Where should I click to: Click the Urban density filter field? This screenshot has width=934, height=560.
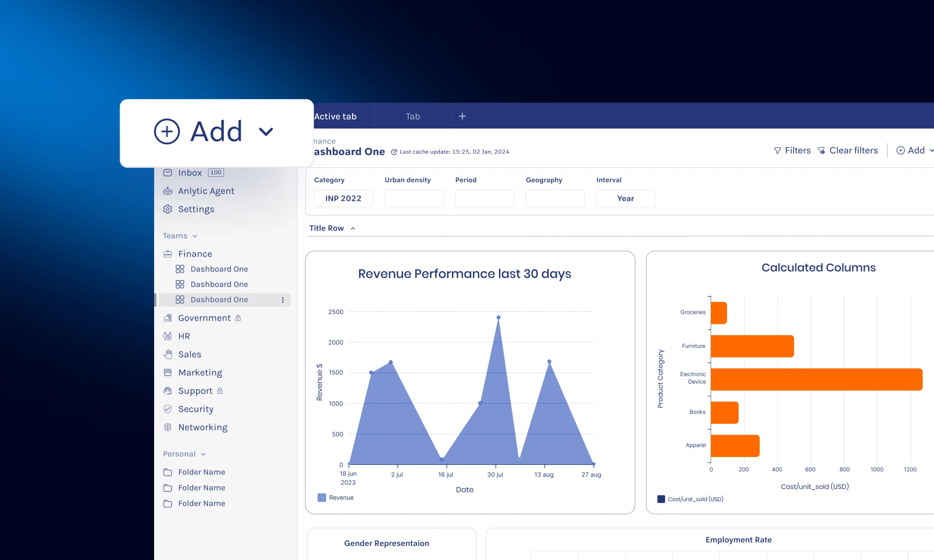(414, 198)
